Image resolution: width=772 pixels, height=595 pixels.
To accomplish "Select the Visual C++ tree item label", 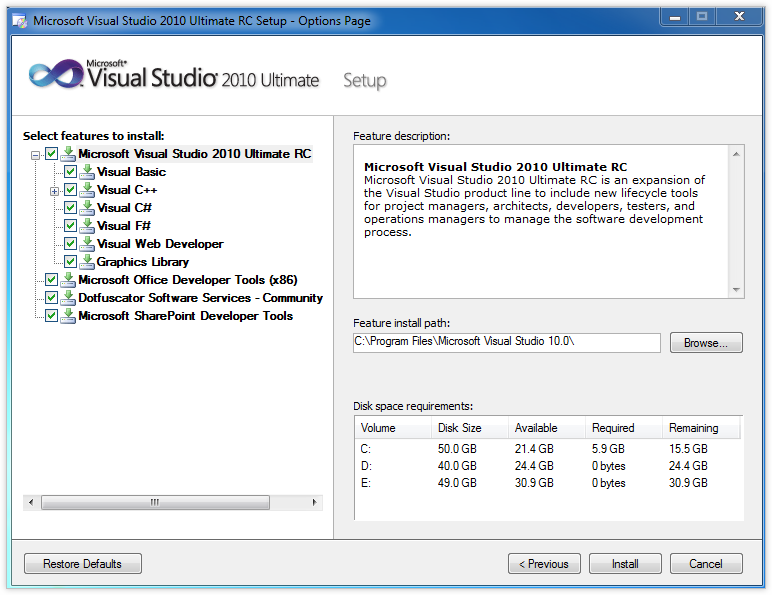I will [127, 190].
